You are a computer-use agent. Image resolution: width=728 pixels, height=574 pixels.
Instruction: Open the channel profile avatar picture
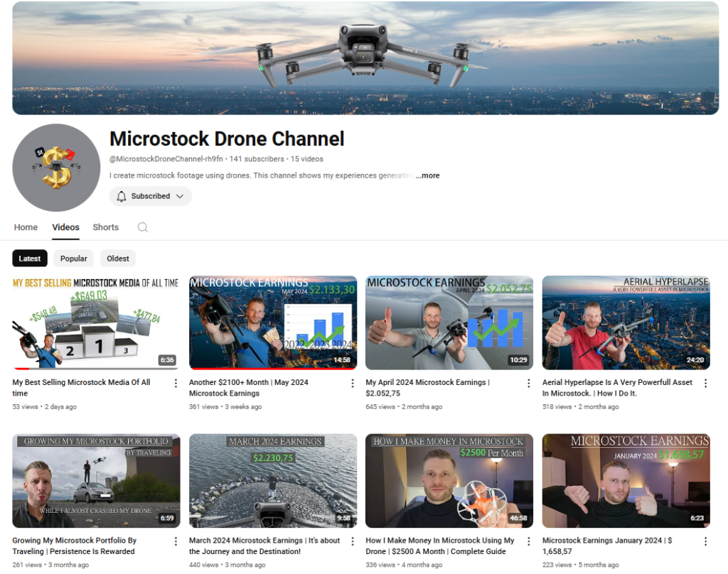tap(56, 168)
